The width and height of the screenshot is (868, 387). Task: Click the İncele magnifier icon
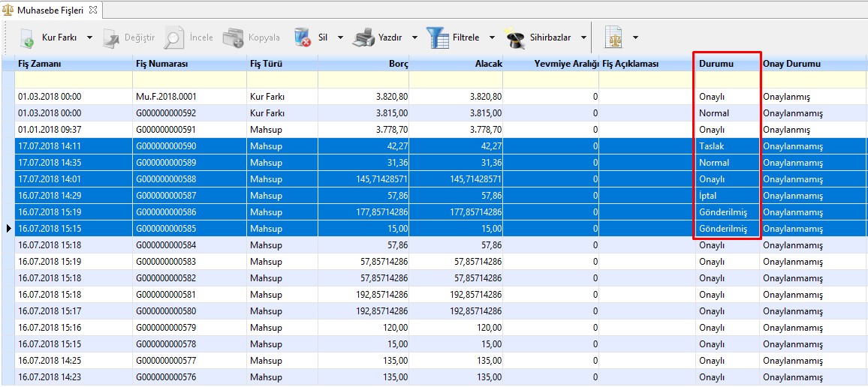pyautogui.click(x=174, y=37)
